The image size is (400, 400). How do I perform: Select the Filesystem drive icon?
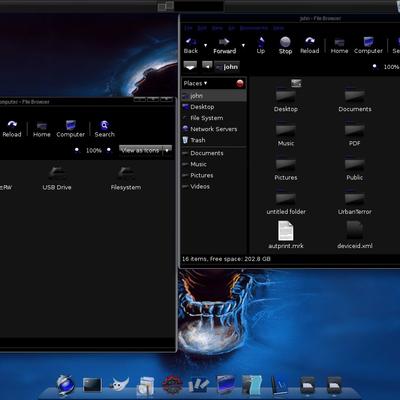tap(126, 178)
